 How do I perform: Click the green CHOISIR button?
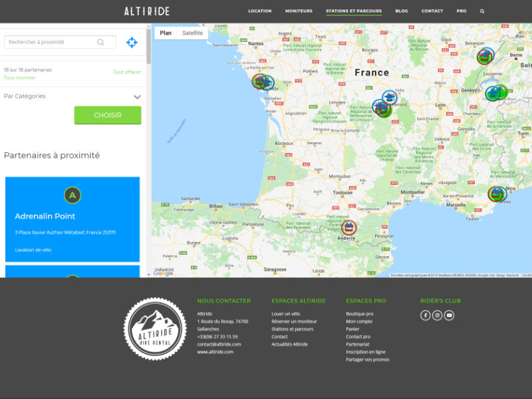(x=108, y=115)
